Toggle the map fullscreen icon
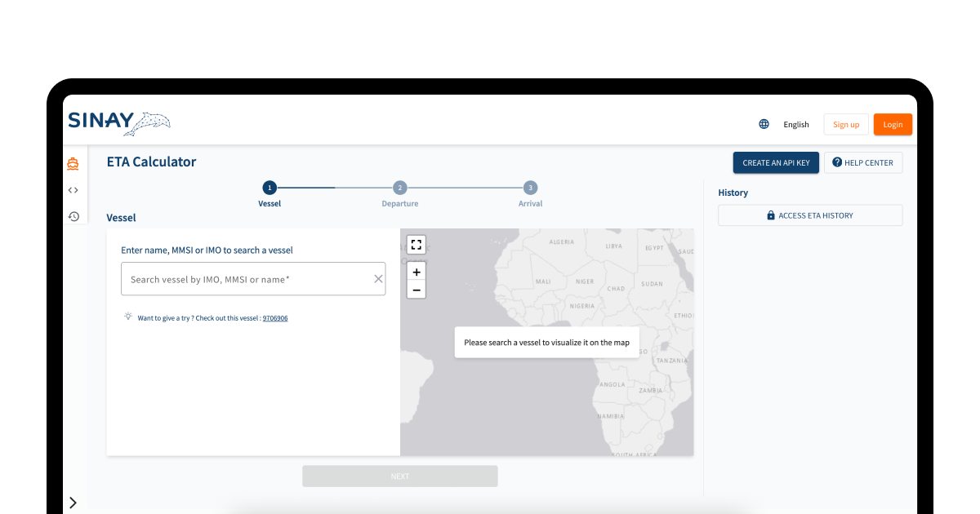 pyautogui.click(x=416, y=244)
